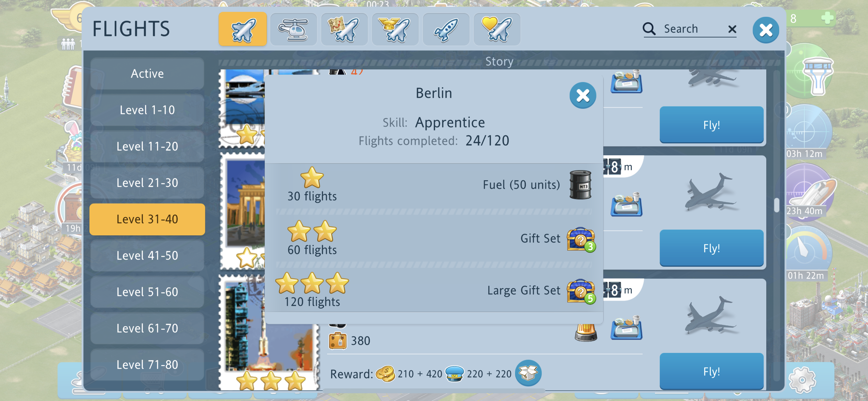
Task: Click the bottom Fly! button
Action: [711, 372]
